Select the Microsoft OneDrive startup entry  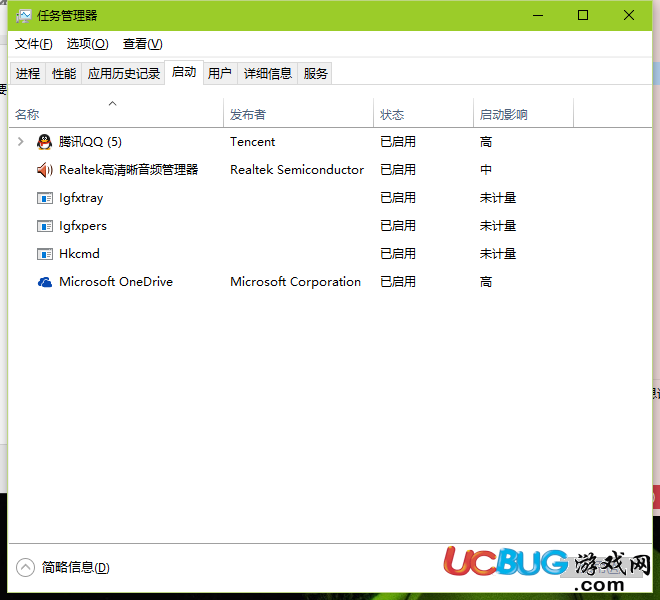[330, 282]
